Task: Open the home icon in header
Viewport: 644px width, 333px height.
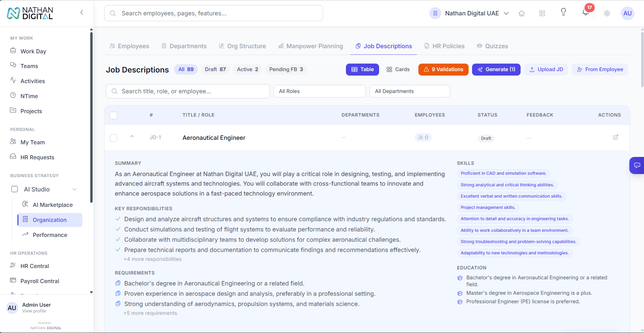Action: click(x=522, y=13)
